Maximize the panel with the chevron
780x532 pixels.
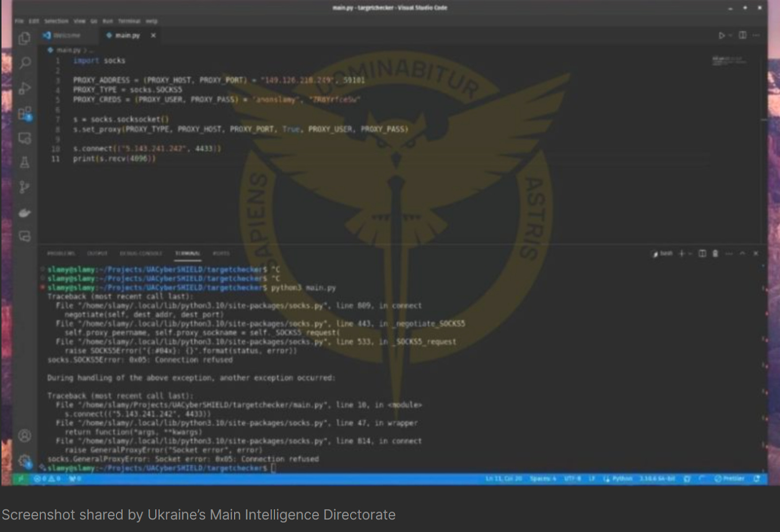click(x=742, y=253)
